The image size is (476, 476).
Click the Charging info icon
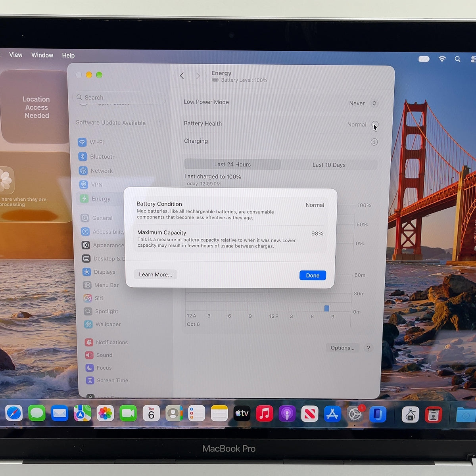374,142
